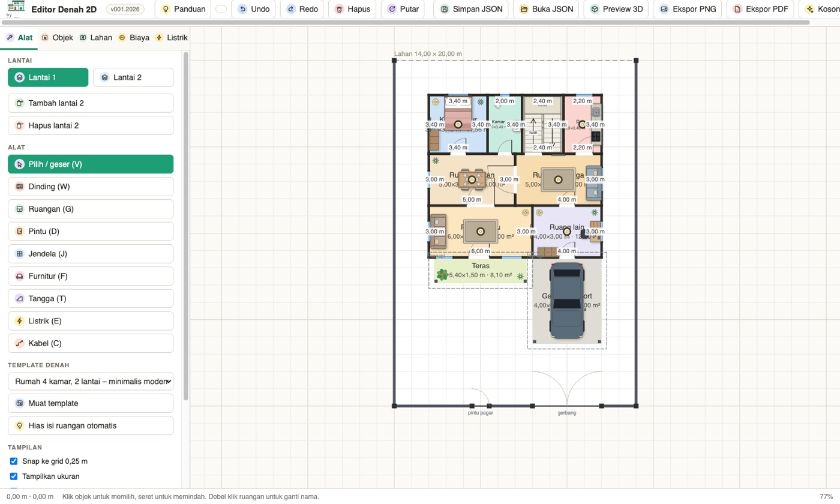
Task: Go to the Biaya tab
Action: pyautogui.click(x=133, y=38)
